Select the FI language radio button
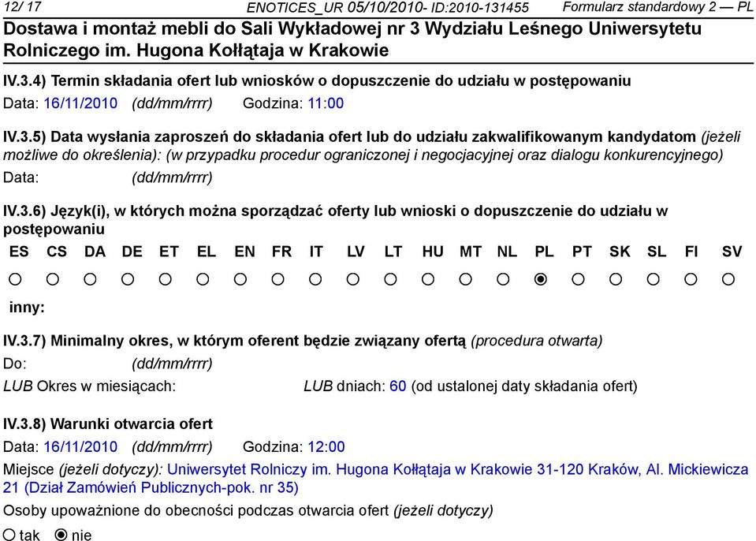This screenshot has height=541, width=756. (691, 279)
